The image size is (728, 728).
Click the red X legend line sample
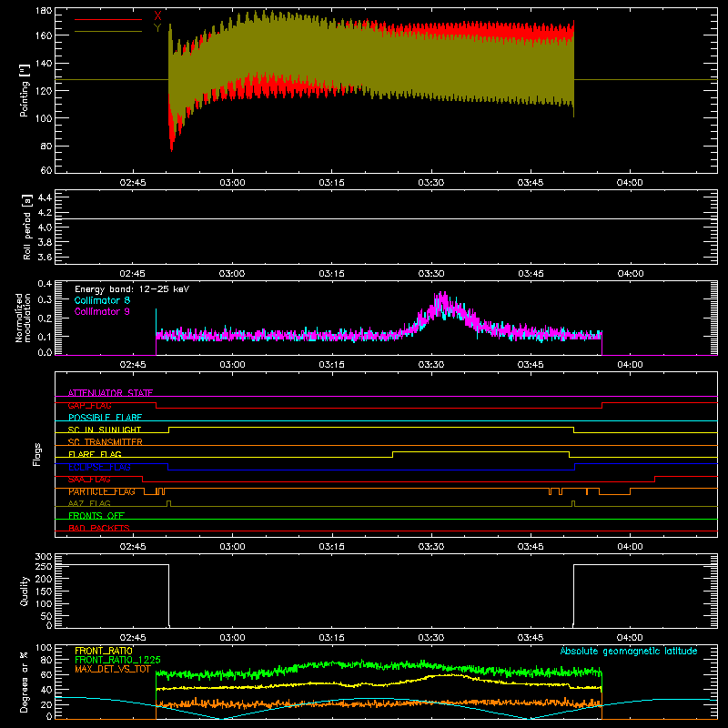[x=108, y=19]
